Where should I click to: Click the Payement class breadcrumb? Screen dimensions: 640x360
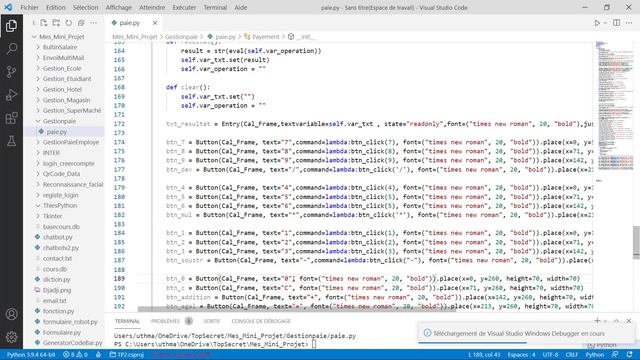(265, 37)
